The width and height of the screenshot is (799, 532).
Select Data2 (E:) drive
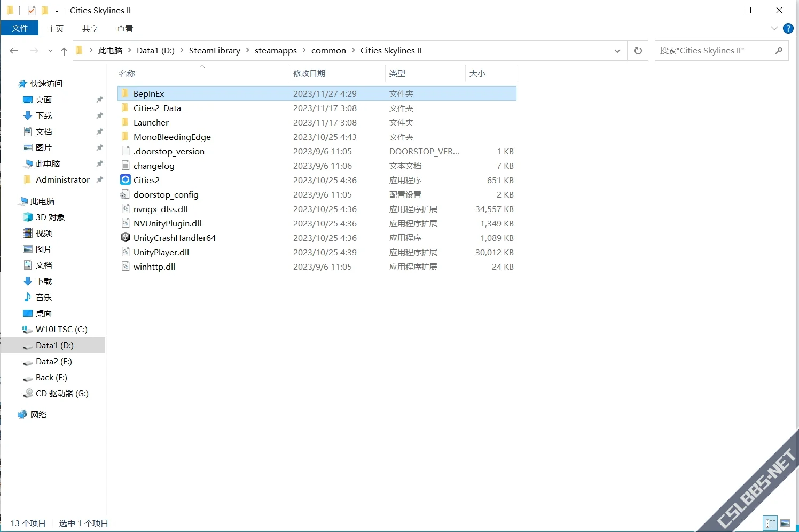pyautogui.click(x=53, y=361)
